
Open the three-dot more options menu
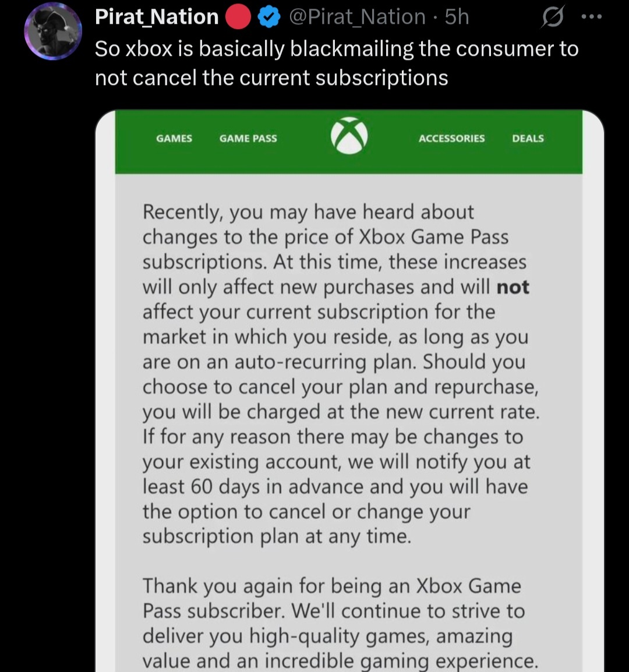tap(591, 17)
